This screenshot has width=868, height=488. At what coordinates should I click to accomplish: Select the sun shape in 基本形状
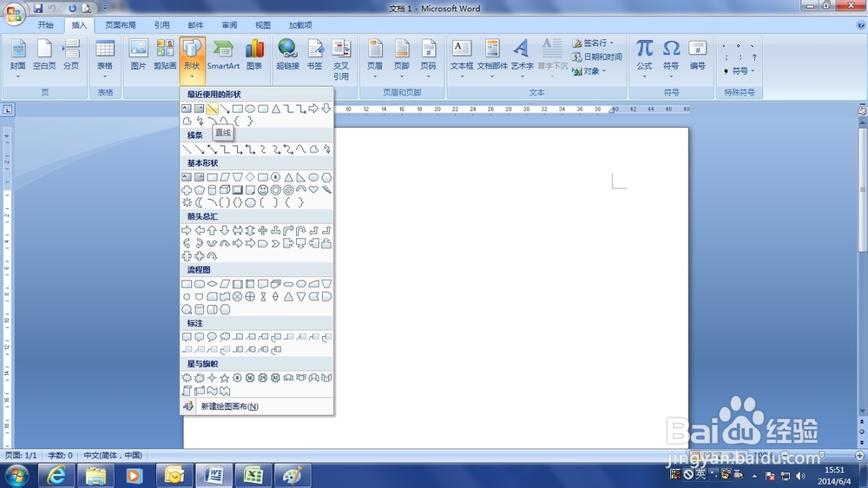tap(187, 202)
